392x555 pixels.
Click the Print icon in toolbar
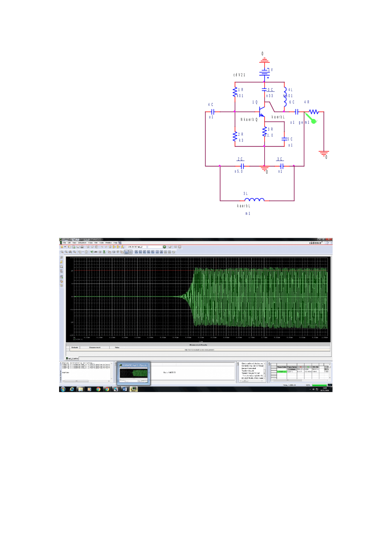click(82, 247)
